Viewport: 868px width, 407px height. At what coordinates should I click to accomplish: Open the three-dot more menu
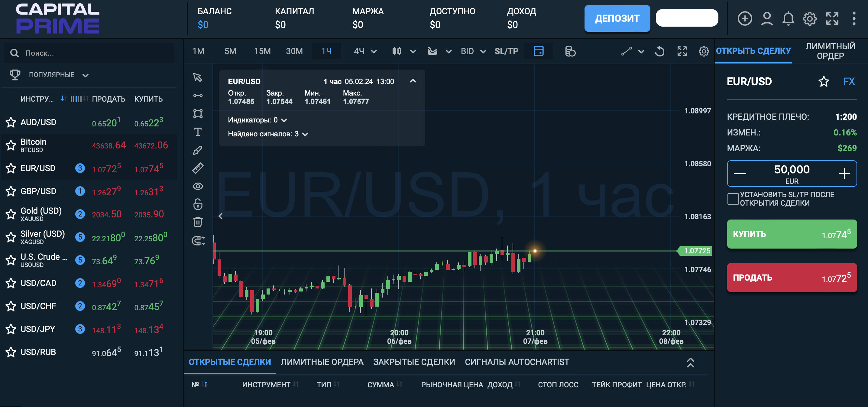point(853,18)
